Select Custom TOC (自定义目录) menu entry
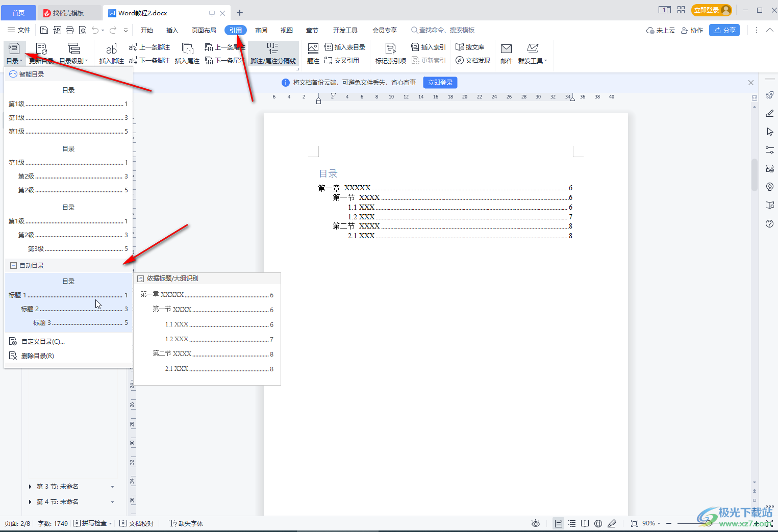Viewport: 778px width, 532px height. [43, 342]
